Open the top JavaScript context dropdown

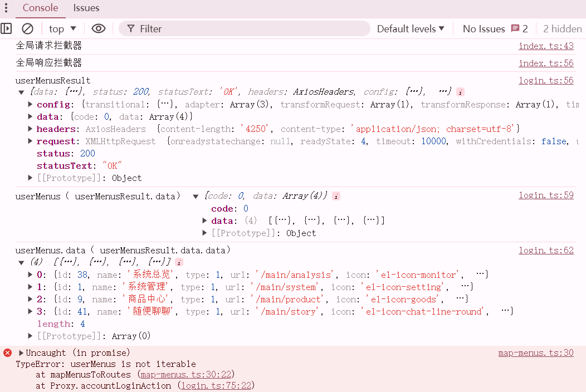point(62,29)
